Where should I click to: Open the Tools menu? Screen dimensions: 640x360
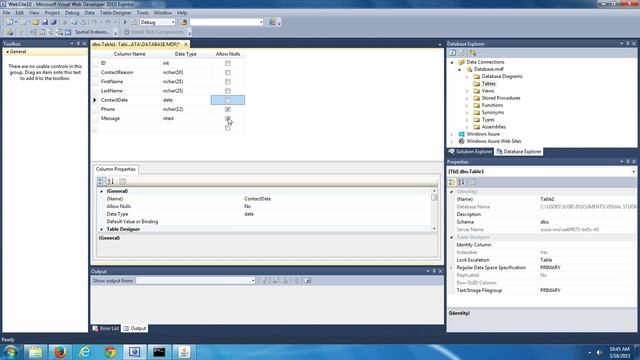click(142, 13)
